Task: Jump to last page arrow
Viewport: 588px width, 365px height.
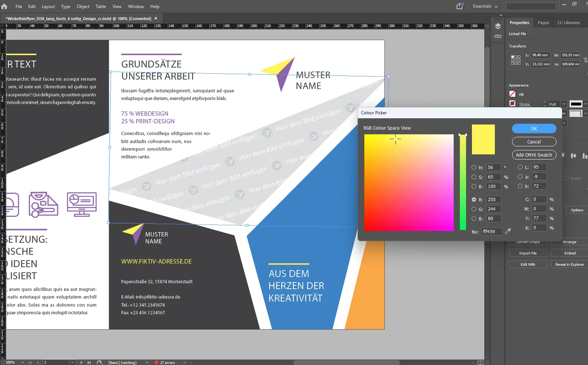Action: coord(89,362)
